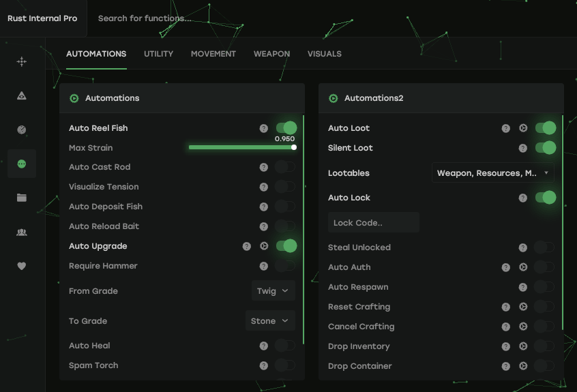577x392 pixels.
Task: Switch to the AUTOMATIONS tab
Action: (96, 54)
